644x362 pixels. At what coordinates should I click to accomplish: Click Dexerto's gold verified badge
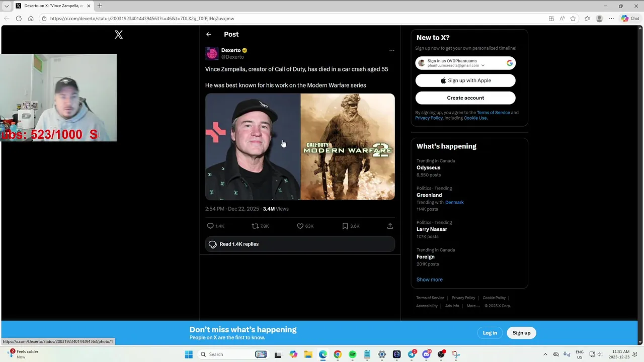click(245, 50)
